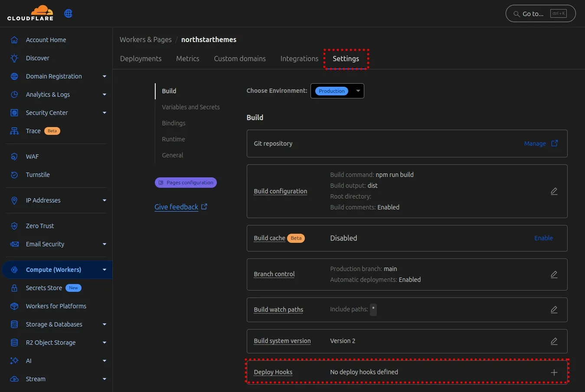585x392 pixels.
Task: Click the Domain Registration globe icon
Action: (x=14, y=76)
